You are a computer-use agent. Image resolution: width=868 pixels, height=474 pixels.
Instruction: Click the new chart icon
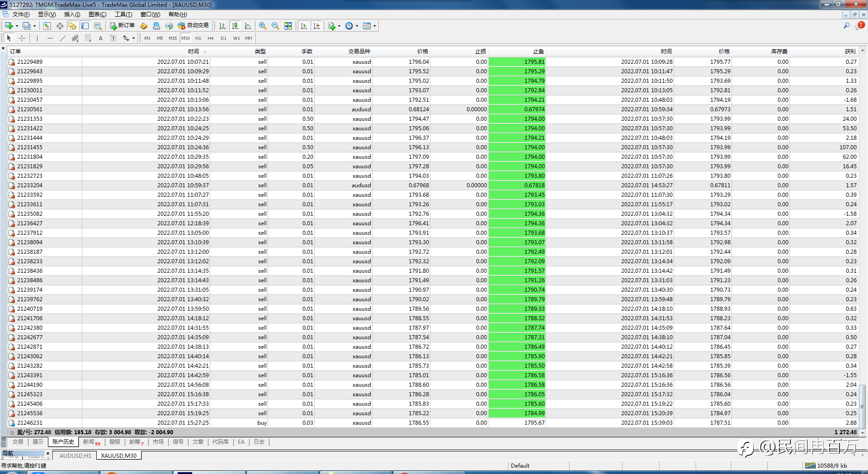pyautogui.click(x=9, y=26)
